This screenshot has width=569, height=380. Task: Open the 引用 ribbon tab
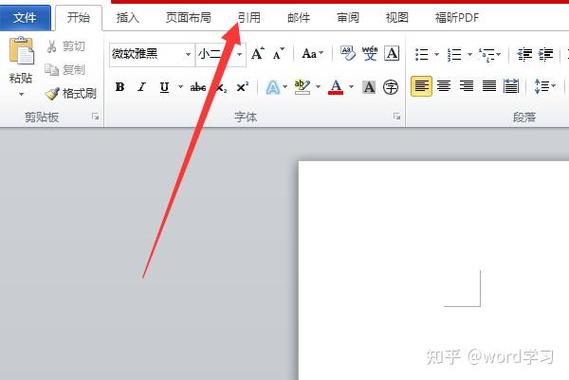249,17
